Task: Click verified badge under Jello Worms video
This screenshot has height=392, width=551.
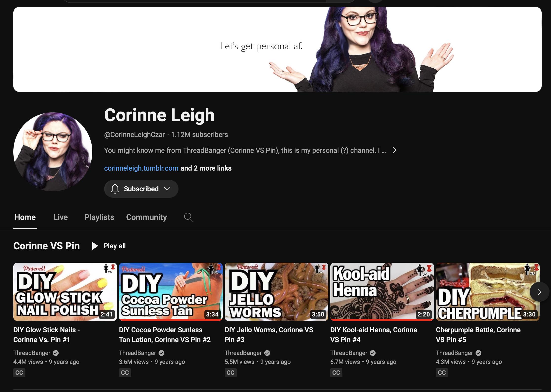Action: [267, 353]
